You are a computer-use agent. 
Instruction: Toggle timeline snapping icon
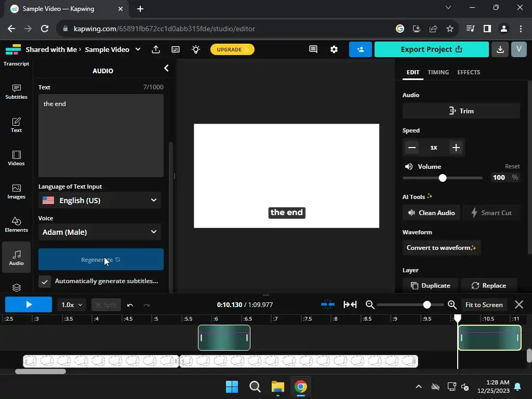(328, 304)
